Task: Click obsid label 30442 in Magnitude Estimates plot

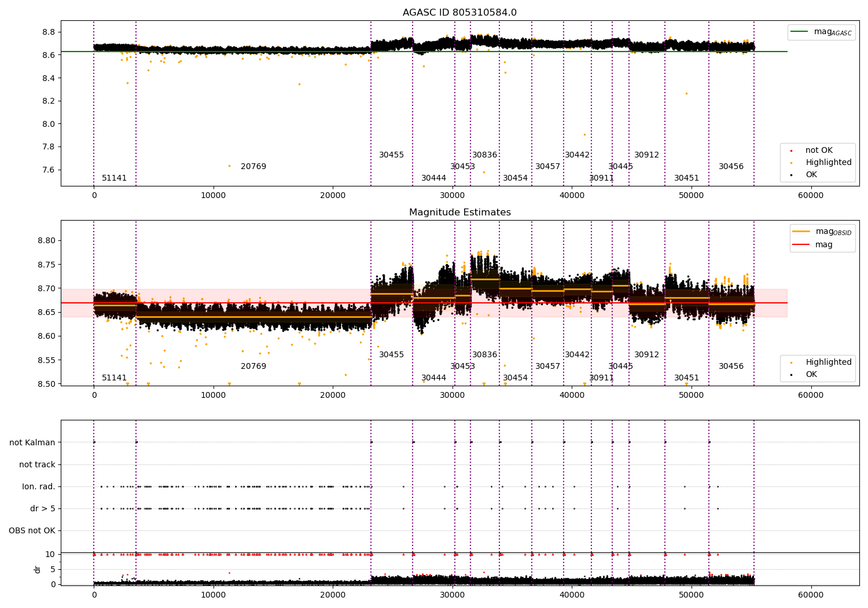Action: coord(578,355)
